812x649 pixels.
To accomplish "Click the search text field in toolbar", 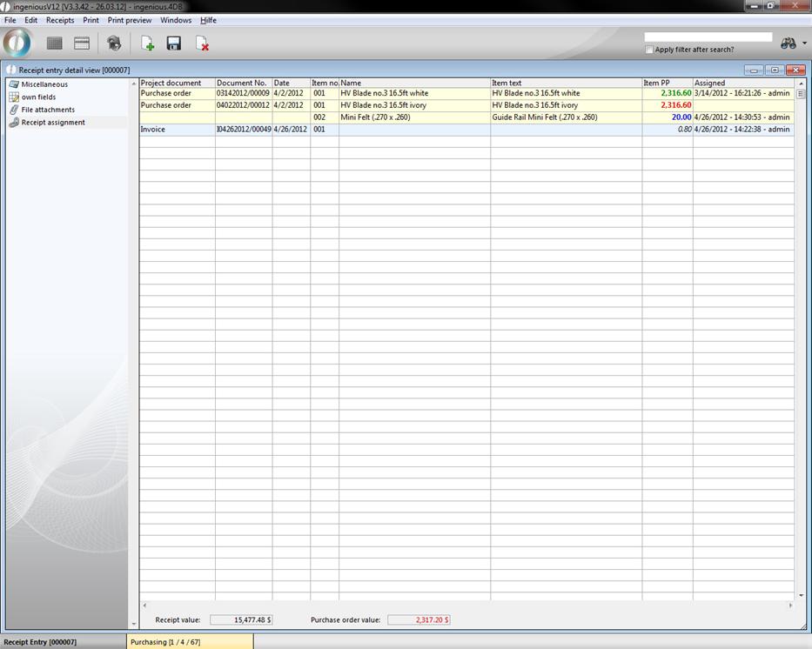I will (708, 37).
